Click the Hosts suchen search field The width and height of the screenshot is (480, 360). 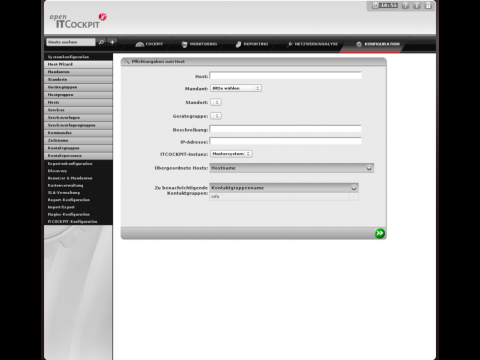(71, 42)
